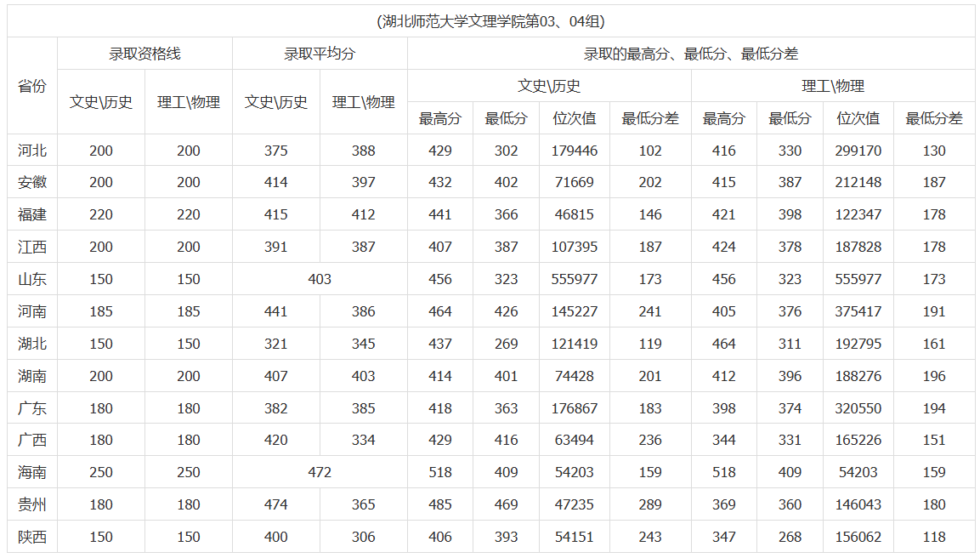Screen dimensions: 980x558
Task: Select the 海南 province row label
Action: point(32,472)
